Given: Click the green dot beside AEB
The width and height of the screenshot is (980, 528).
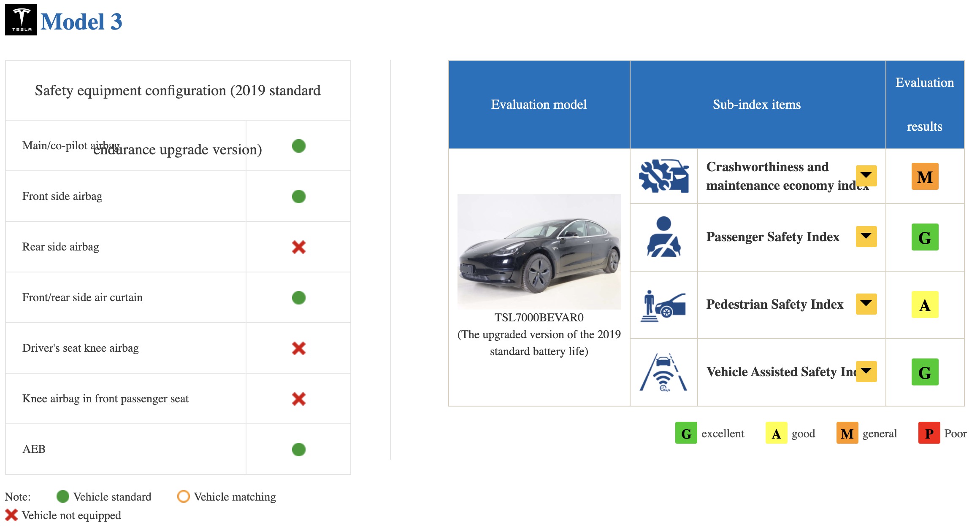Looking at the screenshot, I should [298, 450].
